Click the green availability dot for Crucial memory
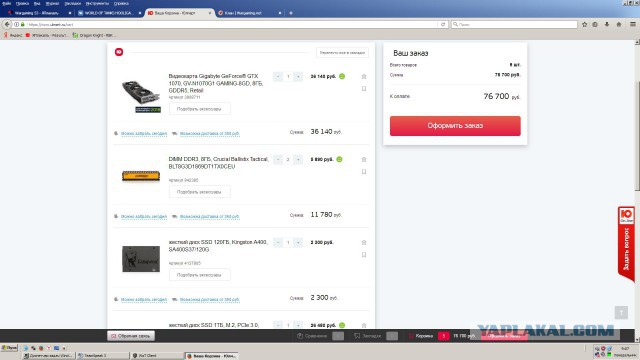This screenshot has height=360, width=640. click(339, 159)
